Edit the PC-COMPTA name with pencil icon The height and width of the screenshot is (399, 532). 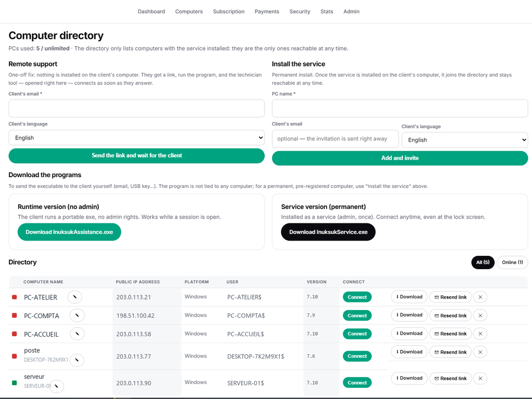point(77,315)
